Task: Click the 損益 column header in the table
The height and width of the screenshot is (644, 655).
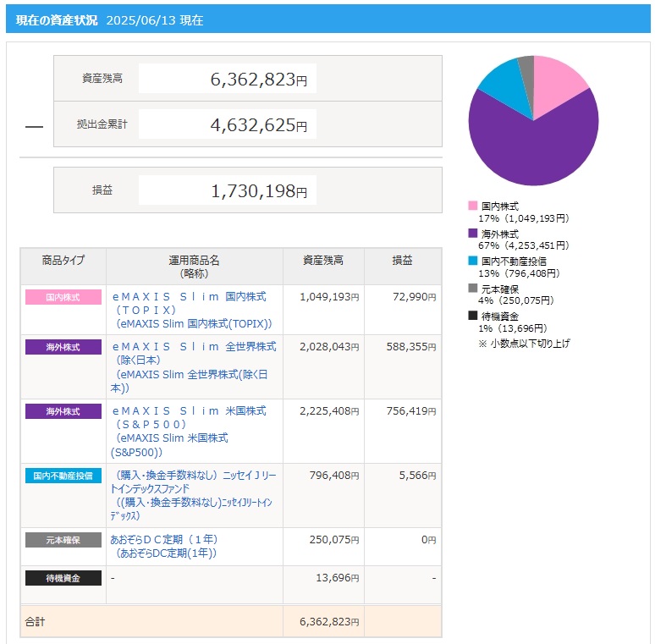Action: coord(402,261)
